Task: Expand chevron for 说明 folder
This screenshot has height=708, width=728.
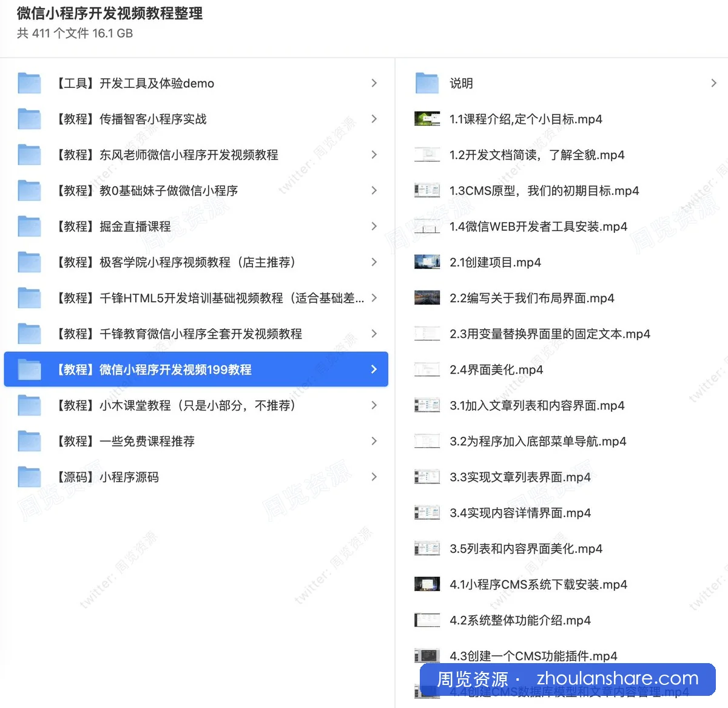Action: tap(713, 83)
